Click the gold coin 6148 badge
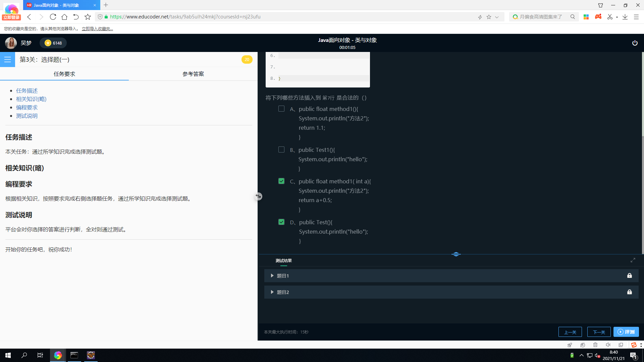Viewport: 644px width, 362px height. (x=53, y=43)
